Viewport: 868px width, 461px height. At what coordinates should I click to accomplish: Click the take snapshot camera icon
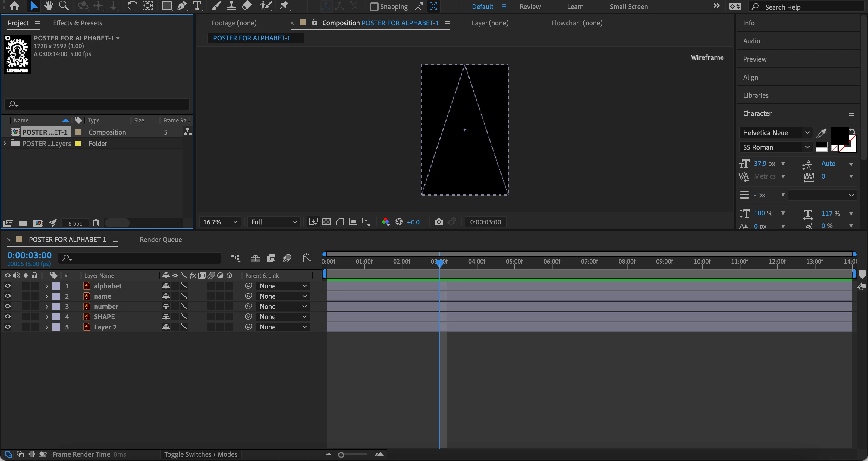[439, 222]
